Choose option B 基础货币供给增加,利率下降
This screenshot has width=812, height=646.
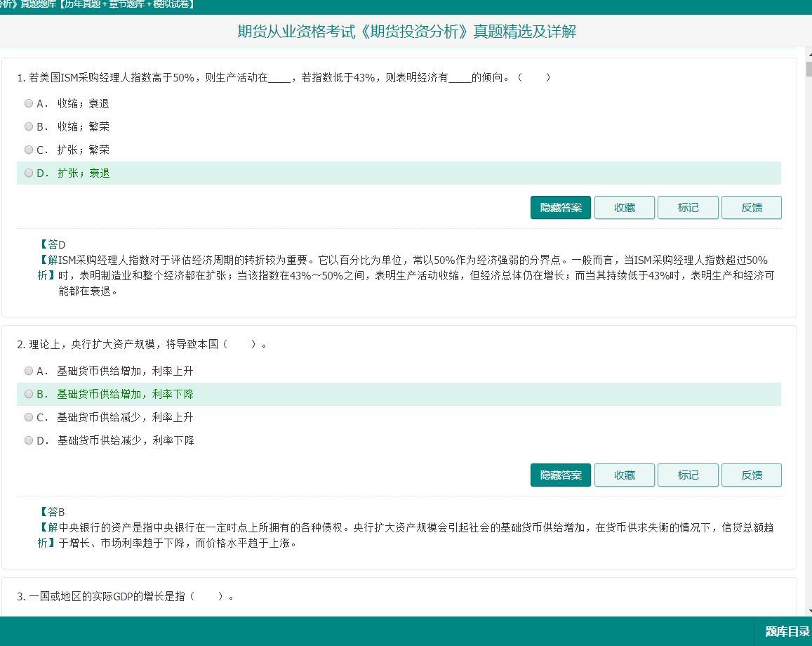click(x=29, y=394)
